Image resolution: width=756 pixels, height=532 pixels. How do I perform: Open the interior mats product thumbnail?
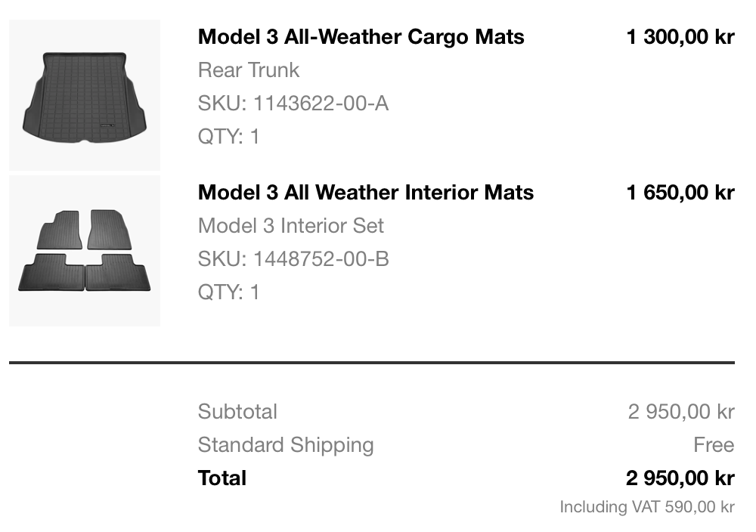[85, 251]
